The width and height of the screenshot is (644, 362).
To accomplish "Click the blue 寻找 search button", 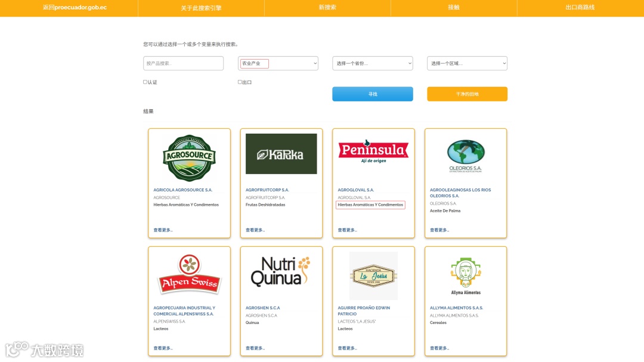I will [x=373, y=94].
